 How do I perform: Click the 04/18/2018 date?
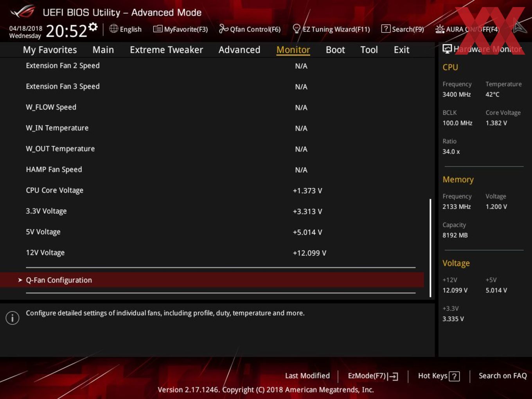tap(26, 29)
